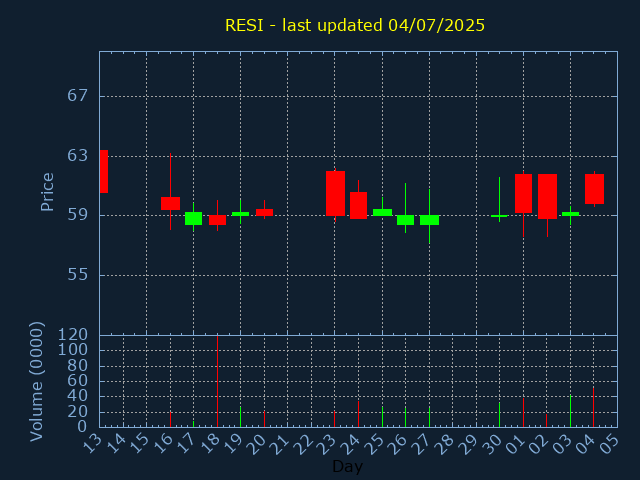Click the green volume bar for day 30
This screenshot has height=480, width=640.
click(x=499, y=415)
